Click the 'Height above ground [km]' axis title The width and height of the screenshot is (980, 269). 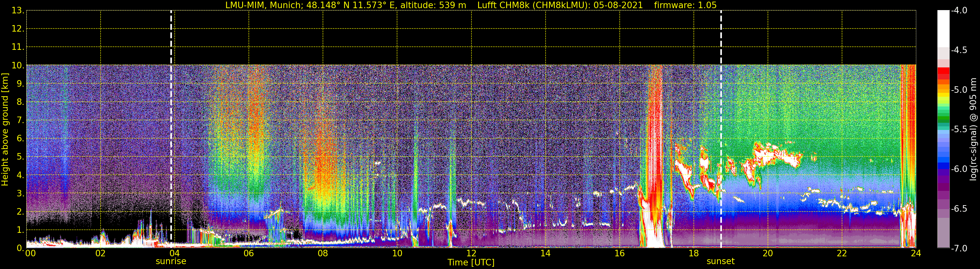click(5, 129)
